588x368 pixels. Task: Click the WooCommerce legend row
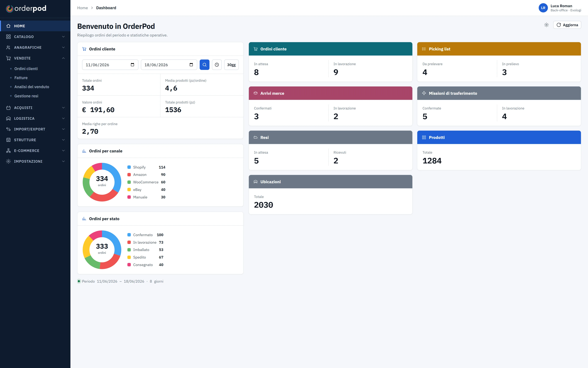coord(146,182)
